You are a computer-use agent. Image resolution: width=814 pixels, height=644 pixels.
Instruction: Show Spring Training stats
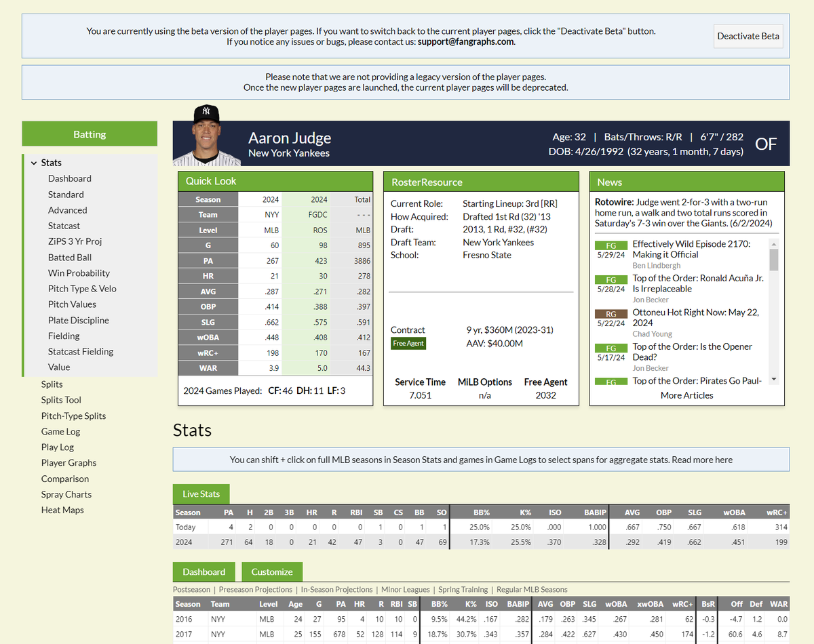[x=463, y=590]
